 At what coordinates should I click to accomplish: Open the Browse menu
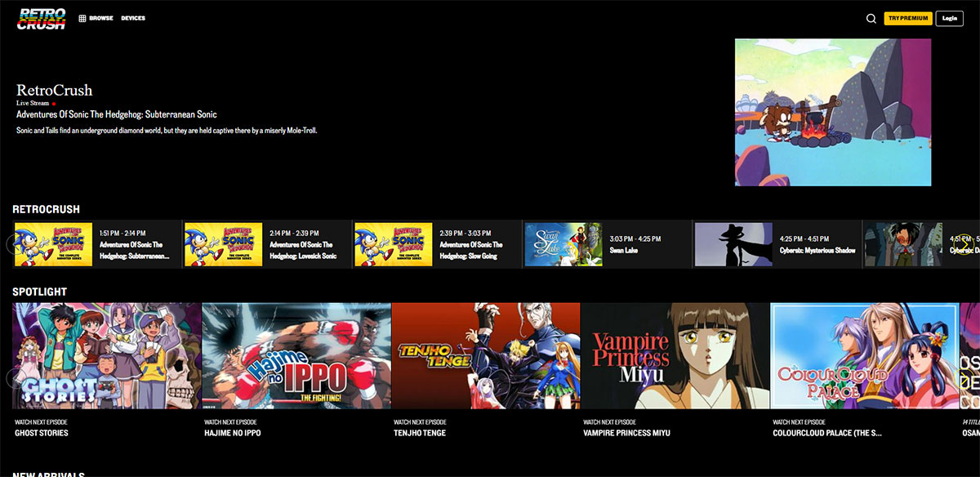pos(101,17)
